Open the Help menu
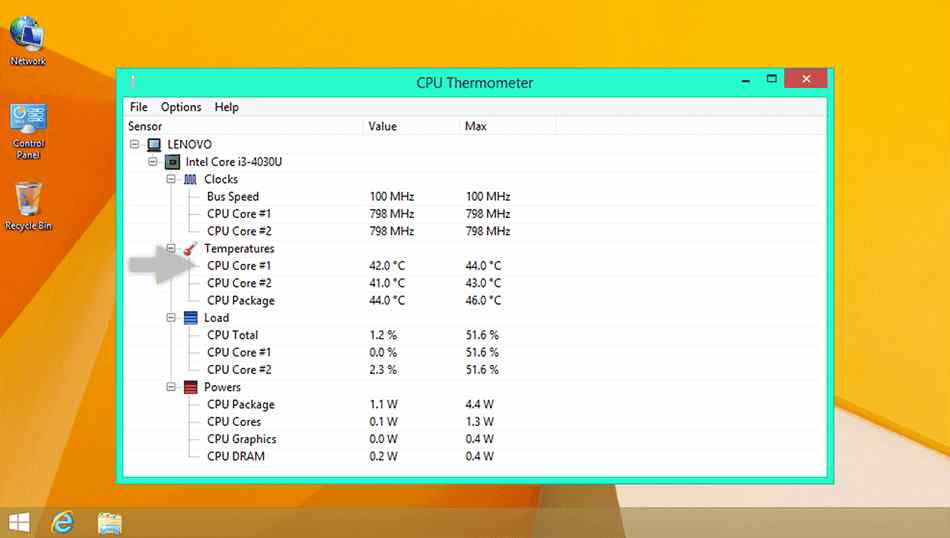The width and height of the screenshot is (950, 538). [x=227, y=107]
